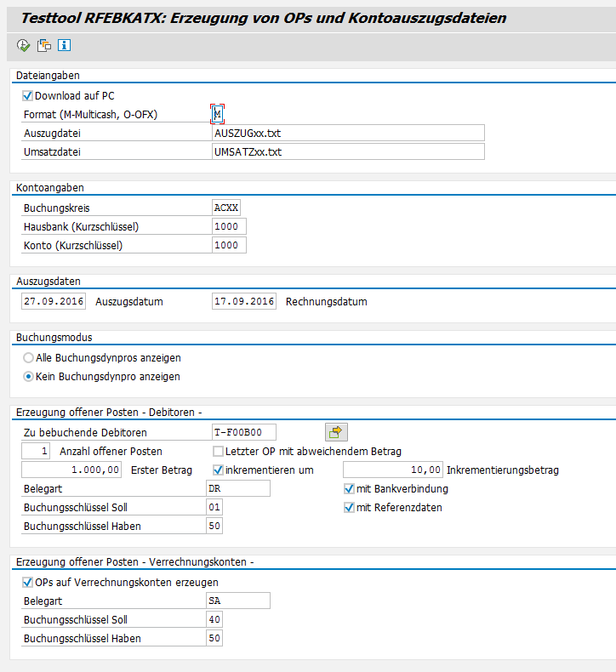Select the Hausbank (Kurzschlüssel) input field

[x=229, y=226]
